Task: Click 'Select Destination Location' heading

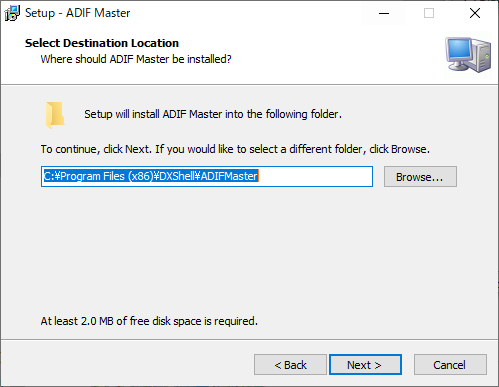Action: click(x=102, y=43)
